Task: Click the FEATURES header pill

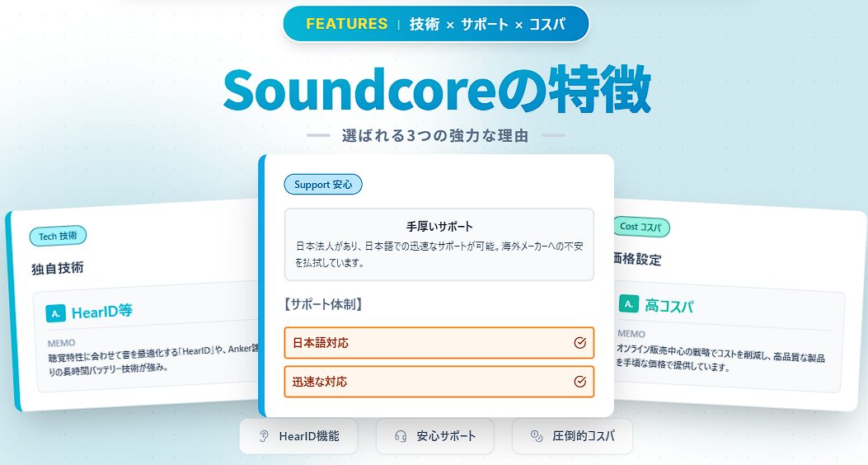Action: tap(436, 24)
